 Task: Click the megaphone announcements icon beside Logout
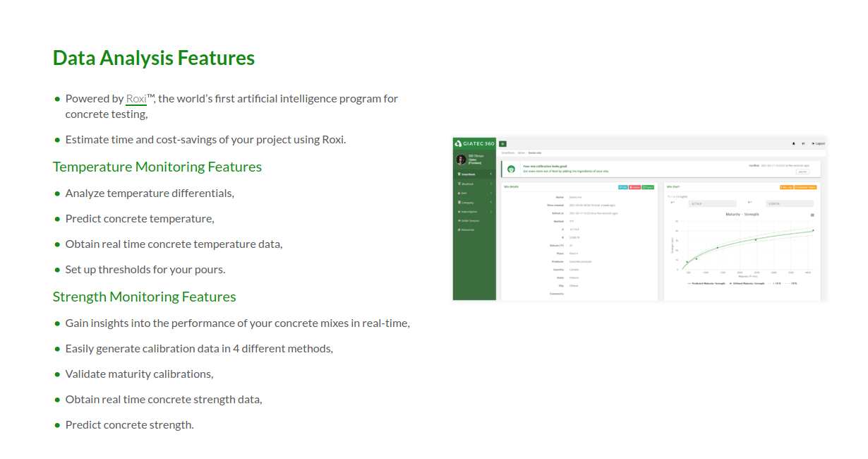tap(803, 143)
